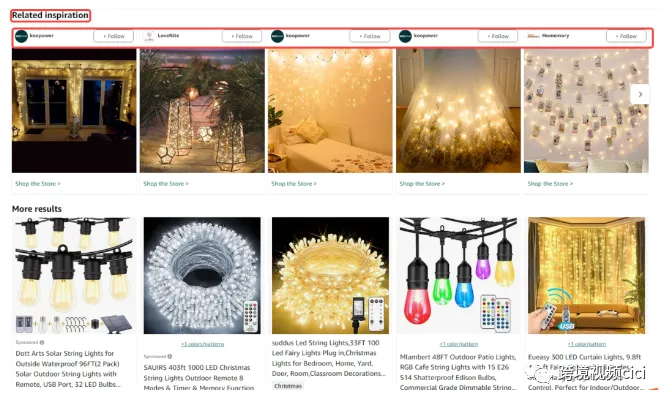
Task: Open Shop the Store under the bedroom photo
Action: 294,184
